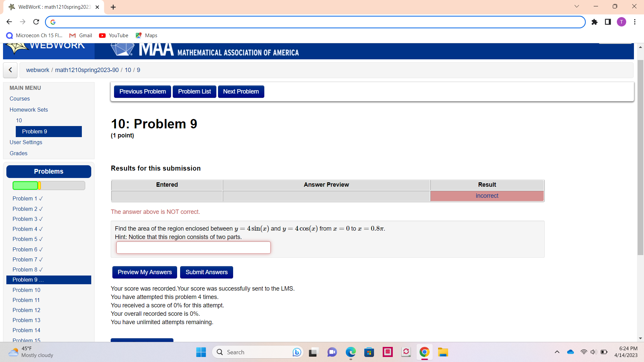Open the Chrome three-dot menu
The height and width of the screenshot is (362, 644).
[x=635, y=22]
